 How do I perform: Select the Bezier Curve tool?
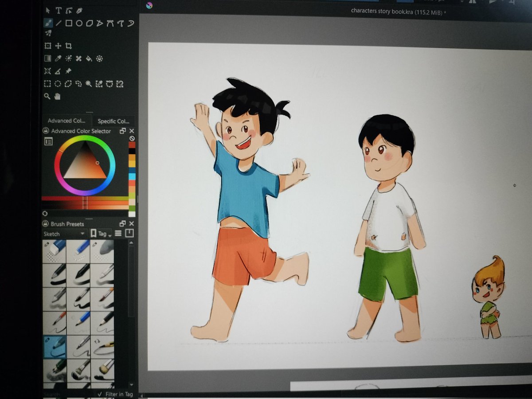[x=110, y=23]
